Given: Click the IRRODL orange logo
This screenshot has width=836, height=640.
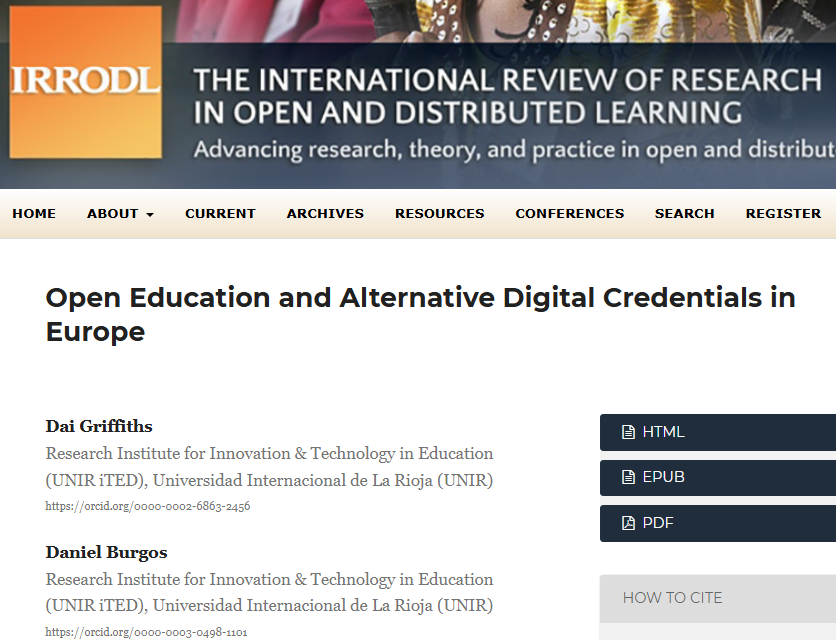Looking at the screenshot, I should pos(85,82).
